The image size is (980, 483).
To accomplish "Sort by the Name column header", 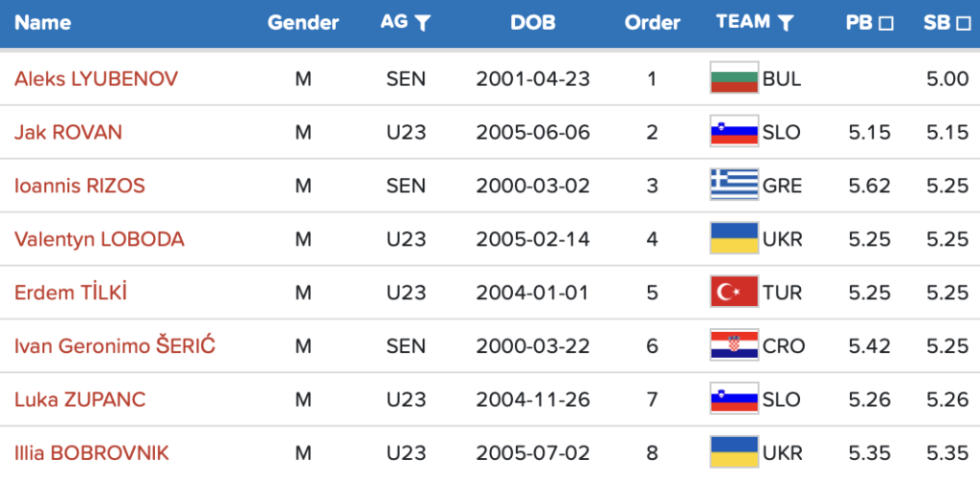I will [x=43, y=23].
